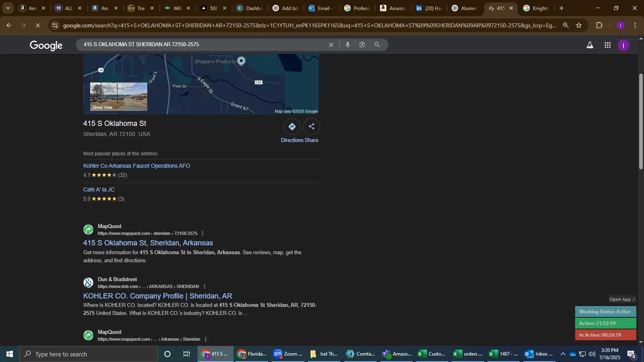Clear the search box text

point(331,45)
